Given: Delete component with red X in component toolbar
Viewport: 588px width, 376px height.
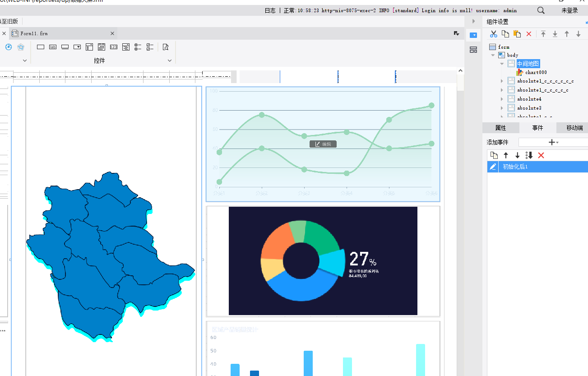Looking at the screenshot, I should click(x=529, y=34).
